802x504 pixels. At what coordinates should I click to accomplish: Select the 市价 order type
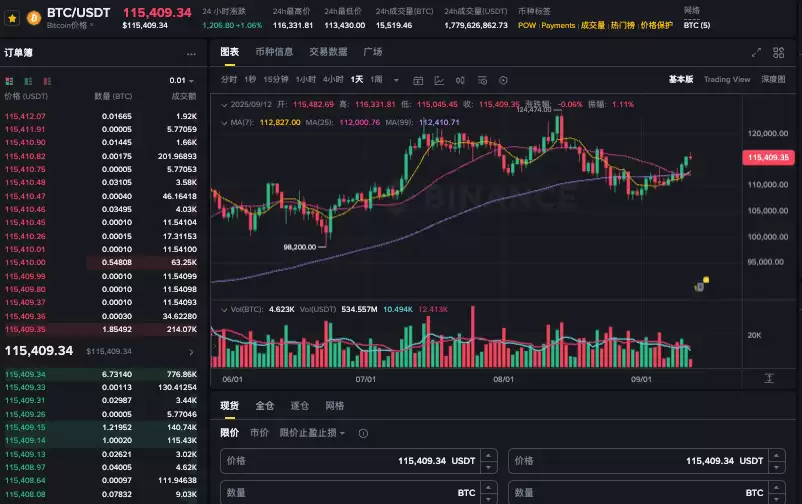[259, 433]
